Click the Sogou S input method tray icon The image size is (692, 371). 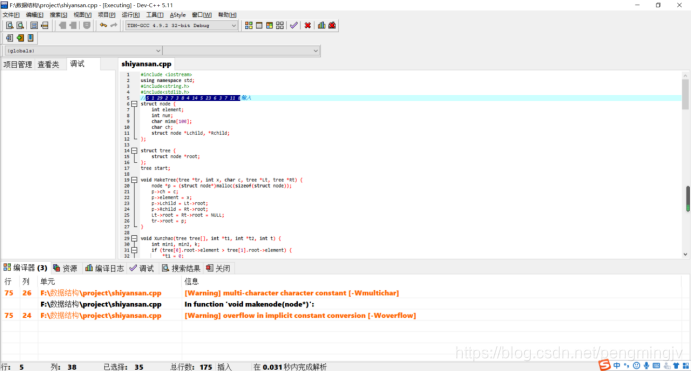[x=605, y=365]
